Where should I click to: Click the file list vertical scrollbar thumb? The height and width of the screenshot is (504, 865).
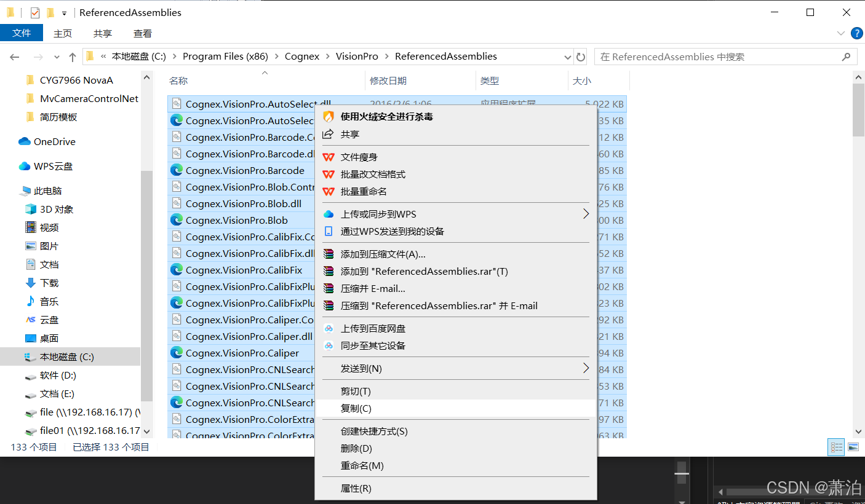858,110
